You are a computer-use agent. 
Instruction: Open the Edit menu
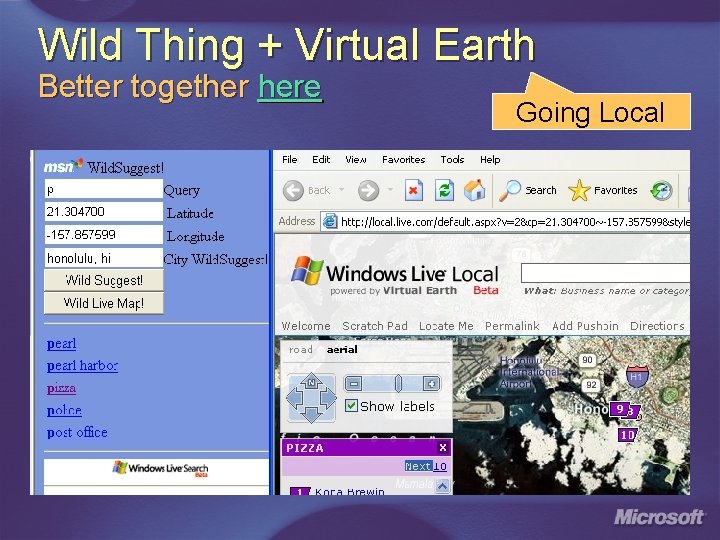321,159
